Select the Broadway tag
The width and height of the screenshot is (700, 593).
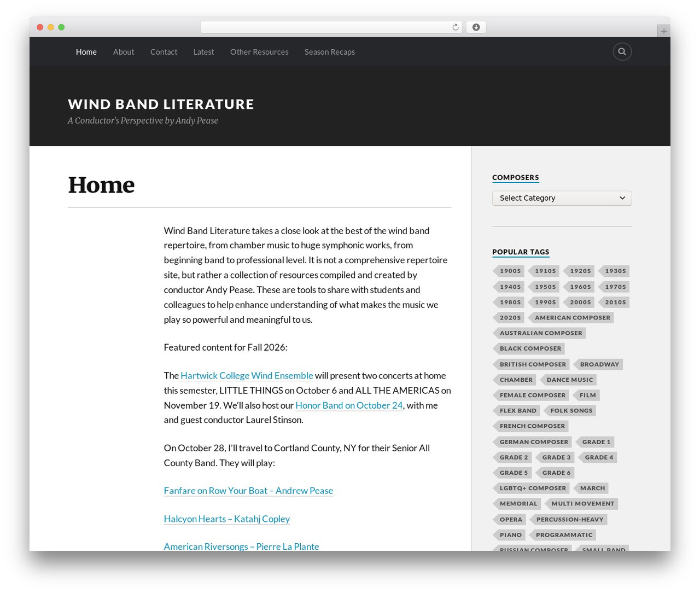(x=598, y=364)
